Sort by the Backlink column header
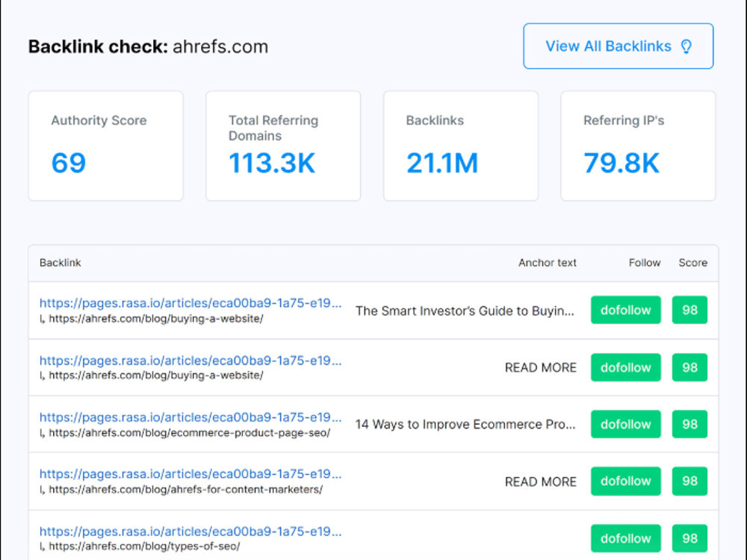Viewport: 747px width, 560px height. [x=61, y=263]
